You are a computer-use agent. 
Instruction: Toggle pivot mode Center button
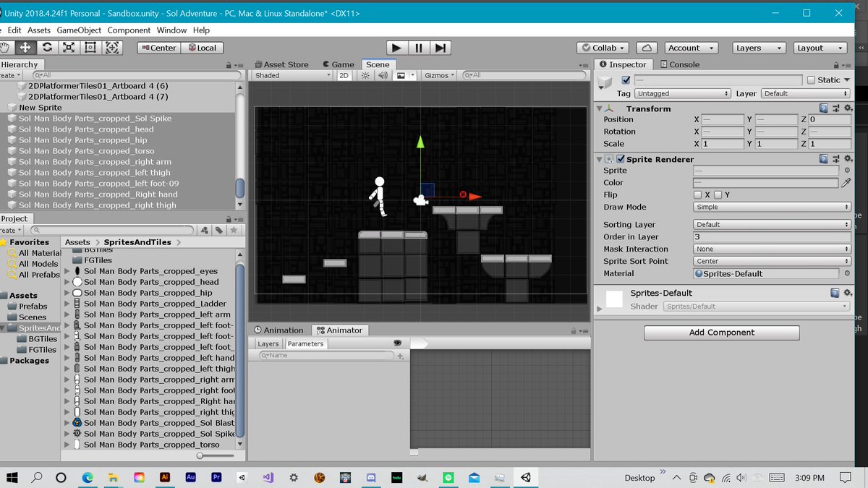(158, 48)
